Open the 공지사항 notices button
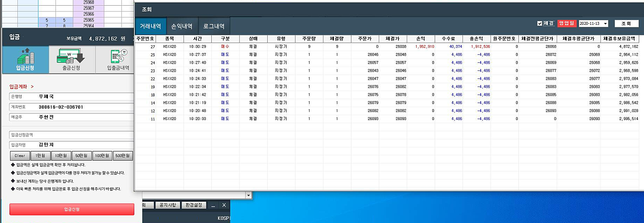This screenshot has width=644, height=223. coord(167,205)
